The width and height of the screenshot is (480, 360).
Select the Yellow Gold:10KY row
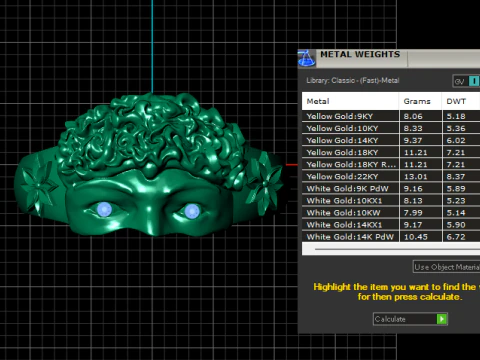(x=391, y=128)
